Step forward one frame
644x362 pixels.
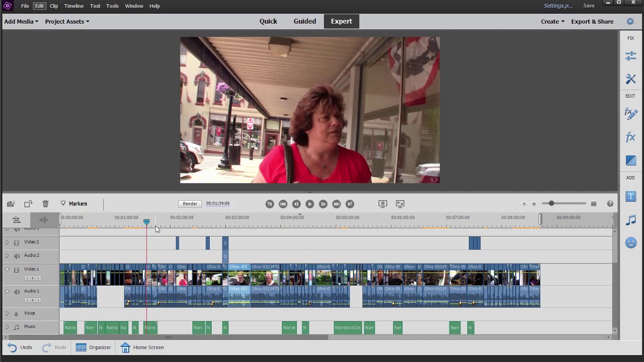(323, 204)
